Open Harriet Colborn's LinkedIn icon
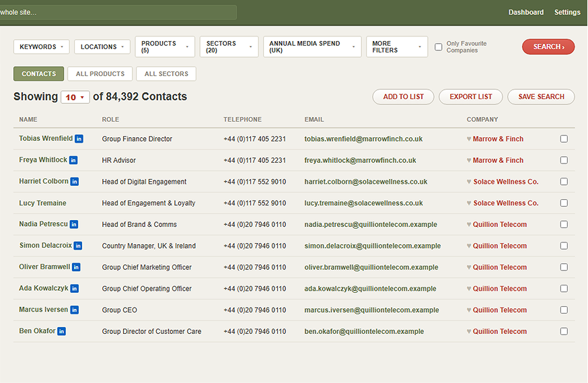Image resolution: width=588 pixels, height=383 pixels. pyautogui.click(x=75, y=182)
